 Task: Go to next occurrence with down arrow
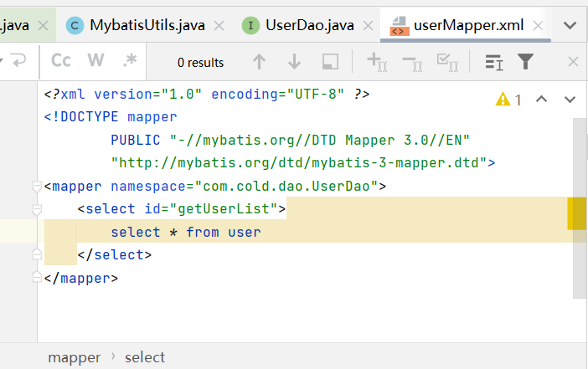pyautogui.click(x=294, y=62)
